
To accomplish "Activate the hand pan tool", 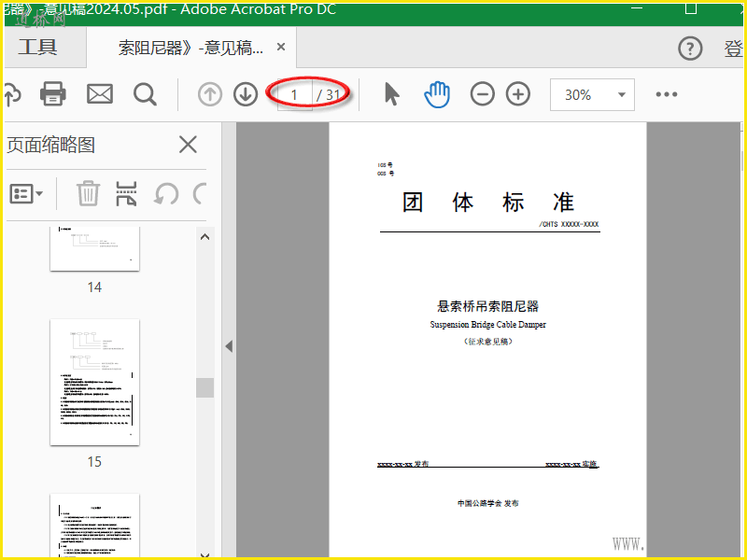I will (437, 94).
